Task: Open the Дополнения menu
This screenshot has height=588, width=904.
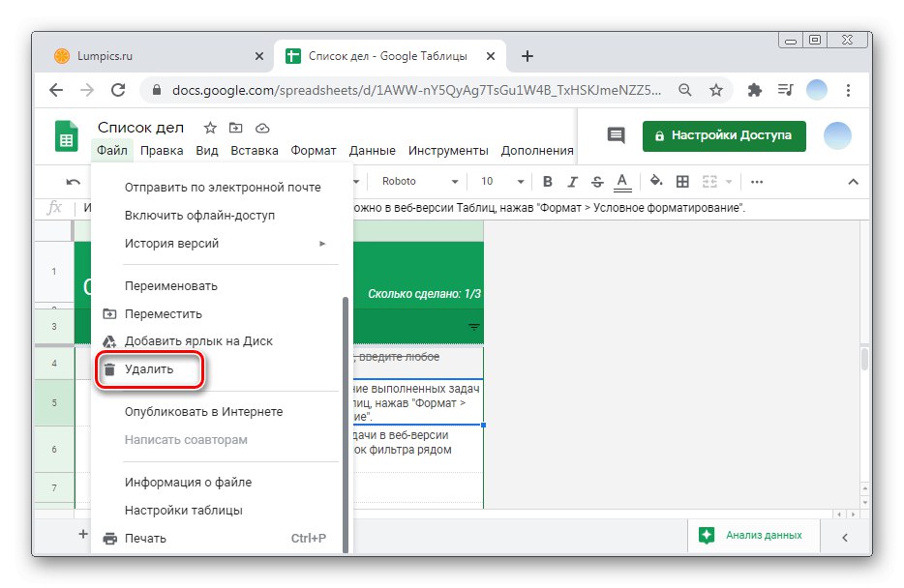Action: pyautogui.click(x=537, y=150)
